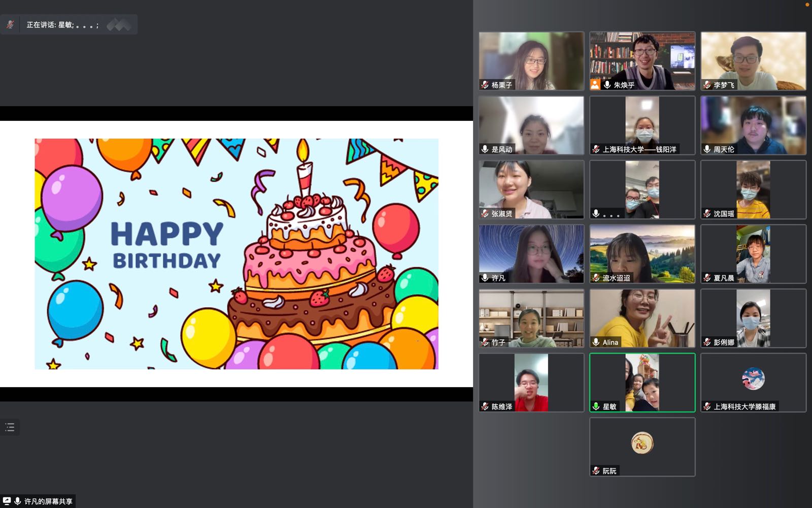This screenshot has height=508, width=812.
Task: Click the orange recording dot at top right
Action: [807, 5]
